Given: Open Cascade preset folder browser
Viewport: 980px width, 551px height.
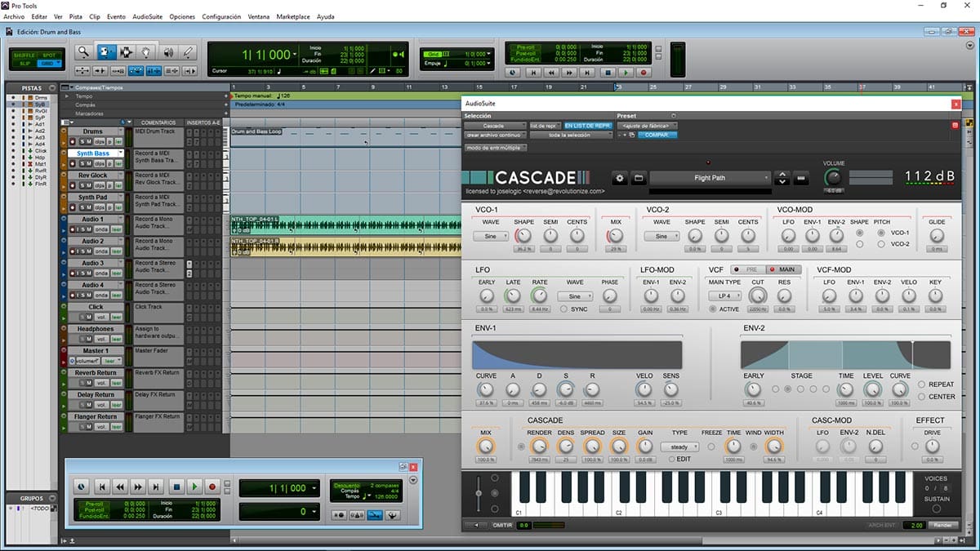Looking at the screenshot, I should 639,178.
